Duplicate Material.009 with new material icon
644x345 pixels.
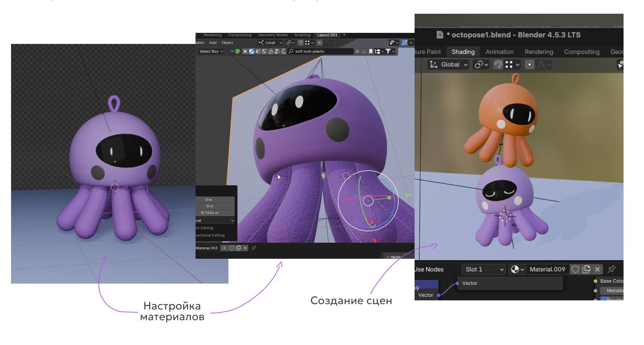pyautogui.click(x=586, y=269)
